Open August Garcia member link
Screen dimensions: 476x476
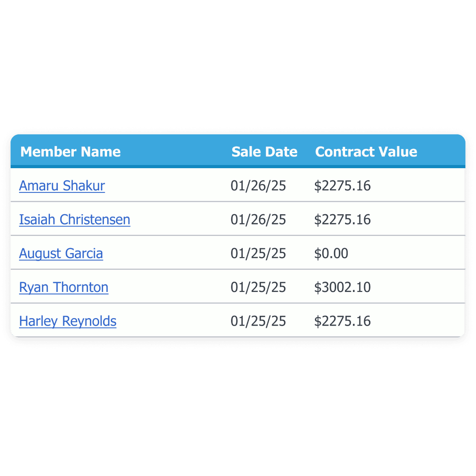61,253
